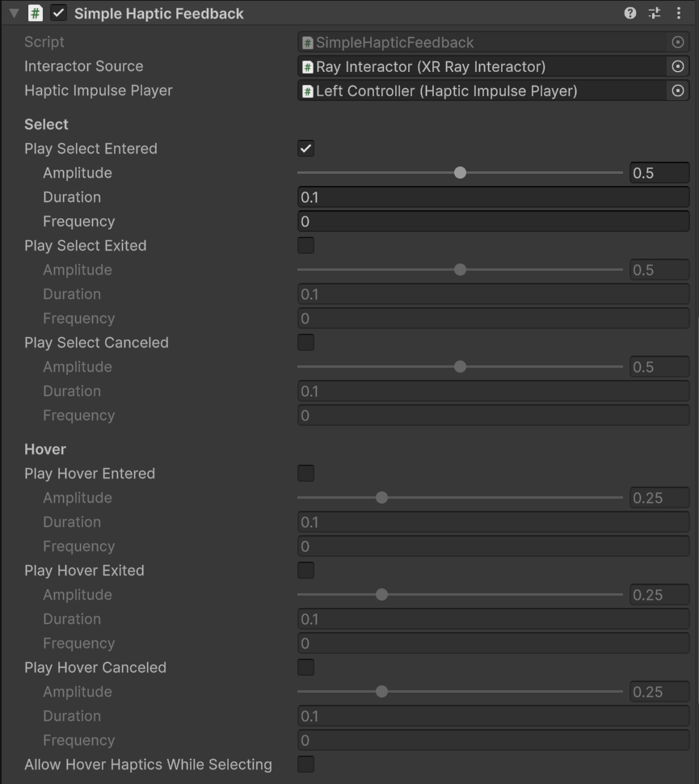The width and height of the screenshot is (699, 784).
Task: Enable Allow Hover Haptics While Selecting
Action: [x=305, y=764]
